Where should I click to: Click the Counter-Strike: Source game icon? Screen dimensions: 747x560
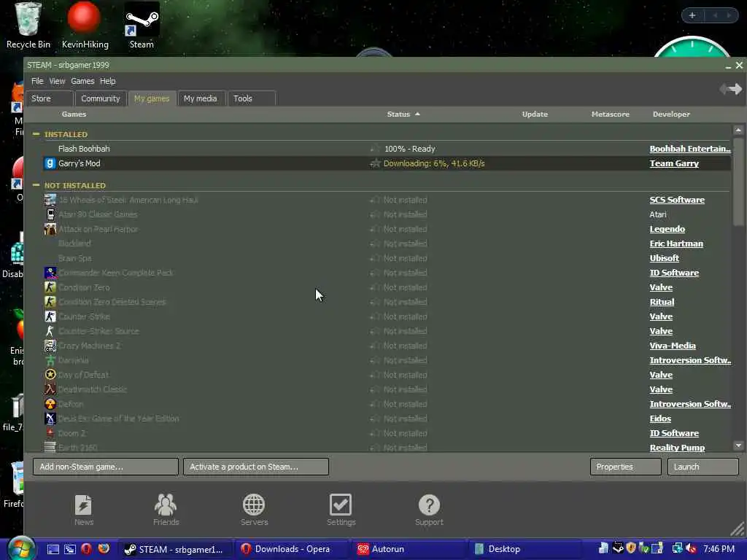click(50, 331)
